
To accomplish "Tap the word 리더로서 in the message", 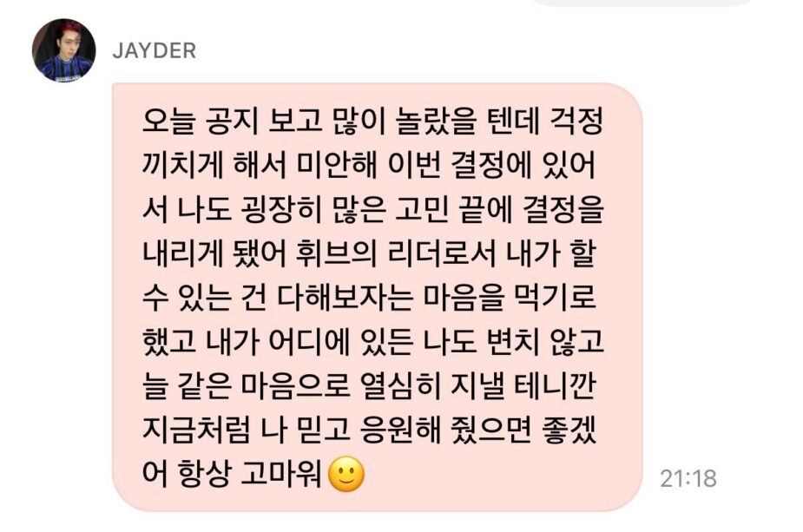I will pyautogui.click(x=442, y=254).
